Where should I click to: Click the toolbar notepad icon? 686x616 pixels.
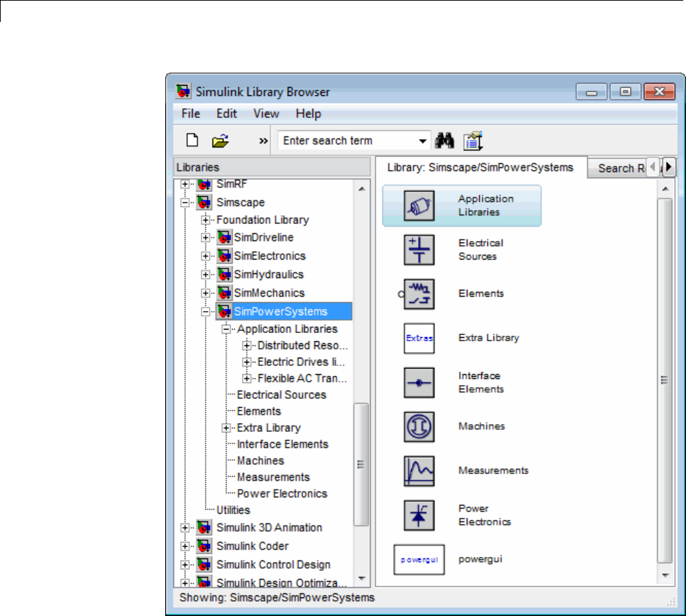(x=473, y=140)
